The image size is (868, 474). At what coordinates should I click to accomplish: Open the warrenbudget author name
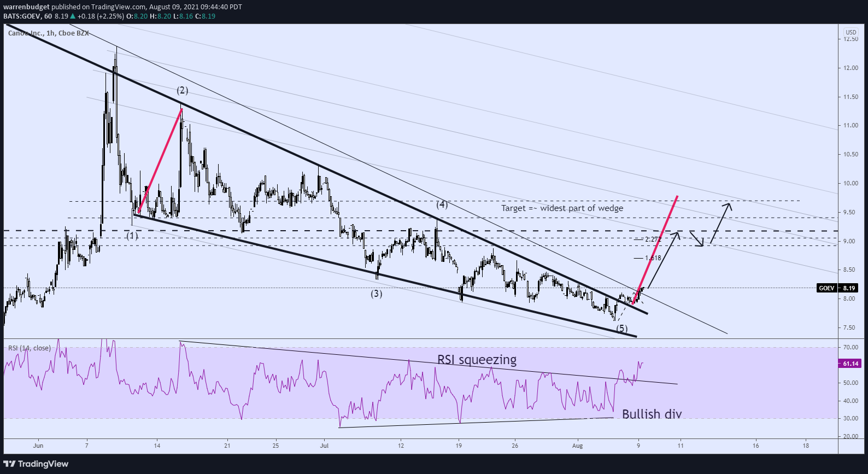(26, 7)
